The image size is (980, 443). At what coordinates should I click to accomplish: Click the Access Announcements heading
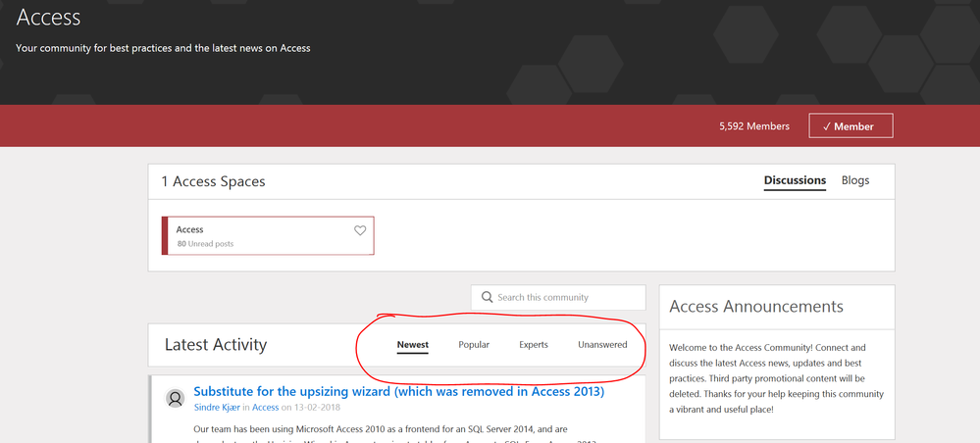click(x=756, y=307)
